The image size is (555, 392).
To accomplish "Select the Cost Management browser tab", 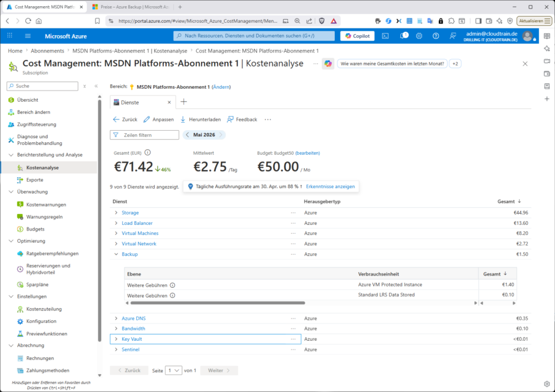I will (x=44, y=7).
